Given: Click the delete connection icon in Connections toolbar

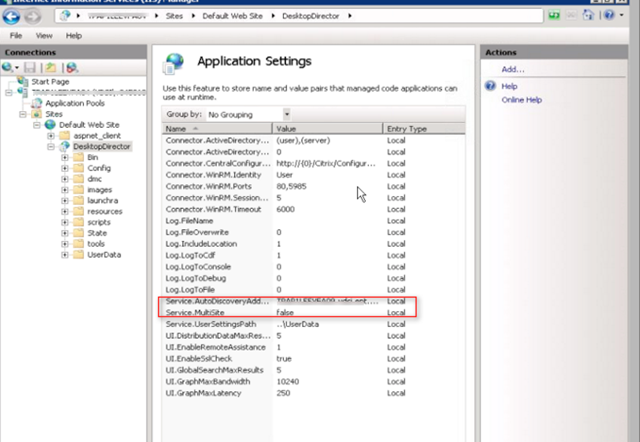Looking at the screenshot, I should [72, 67].
